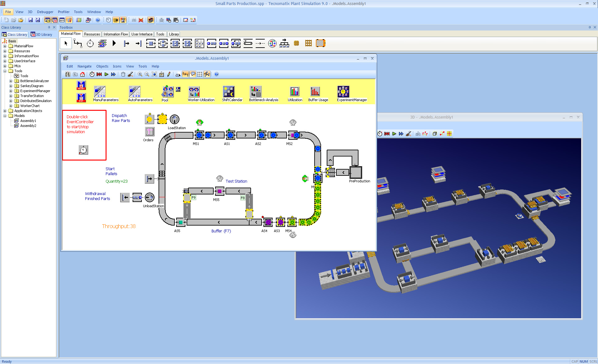The height and width of the screenshot is (364, 598).
Task: Toggle the show connections button in the frame toolbar
Action: (x=186, y=74)
